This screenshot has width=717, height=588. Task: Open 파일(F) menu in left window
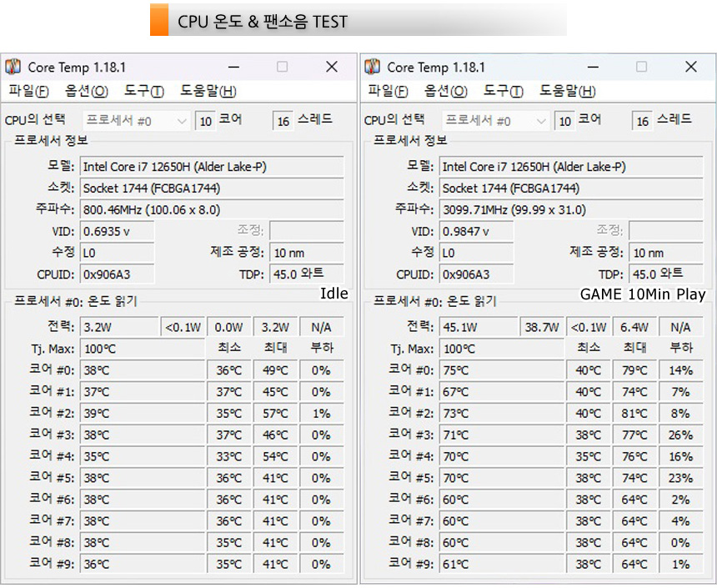pyautogui.click(x=28, y=91)
